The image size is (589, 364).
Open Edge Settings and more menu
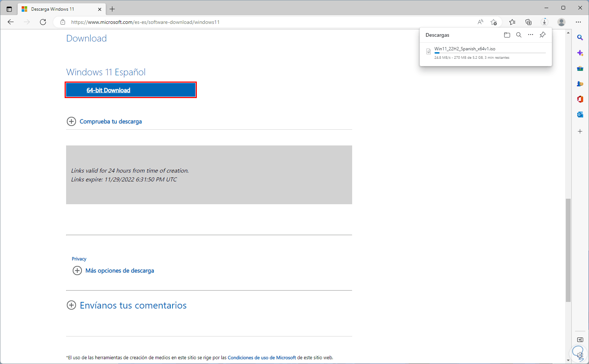[578, 22]
